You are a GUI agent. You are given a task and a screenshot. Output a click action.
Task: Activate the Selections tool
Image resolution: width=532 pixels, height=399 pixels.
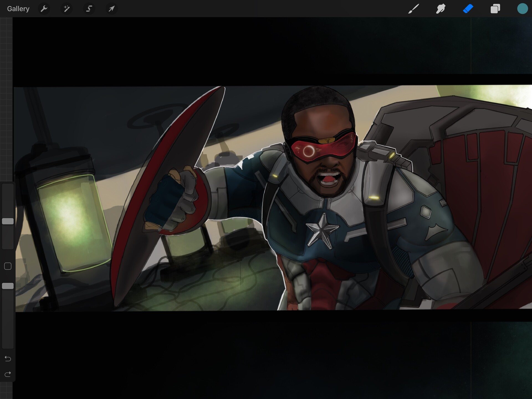pos(89,9)
